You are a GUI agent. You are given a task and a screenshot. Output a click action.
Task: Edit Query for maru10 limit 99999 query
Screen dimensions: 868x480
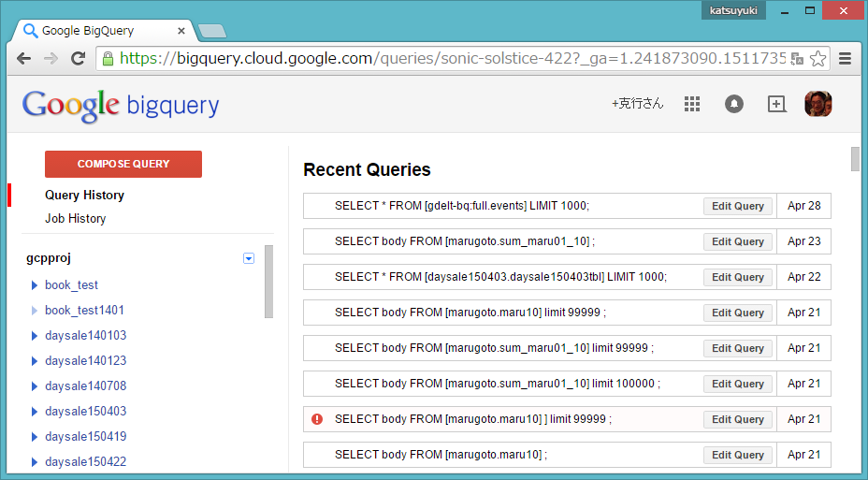738,313
